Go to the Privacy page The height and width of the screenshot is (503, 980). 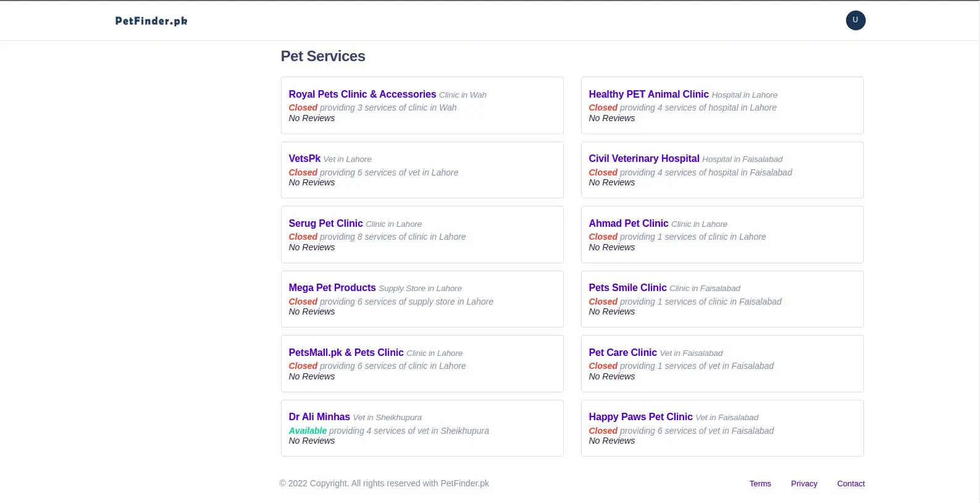pos(803,484)
